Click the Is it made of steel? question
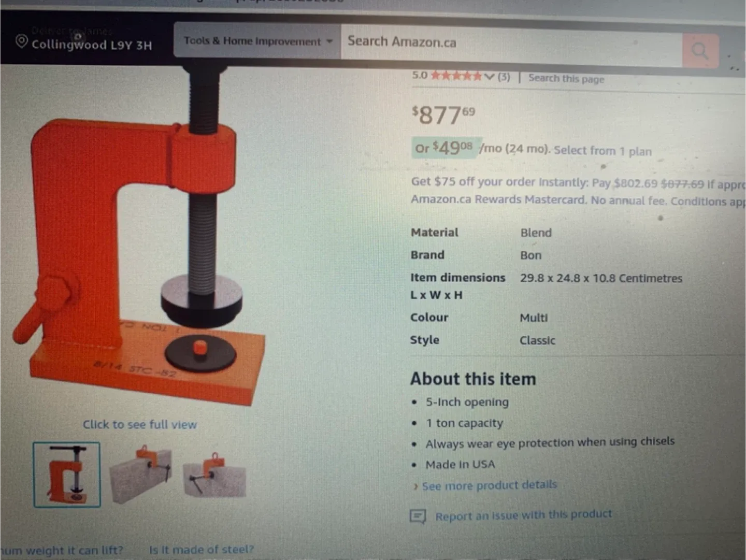Image resolution: width=746 pixels, height=560 pixels. click(202, 549)
